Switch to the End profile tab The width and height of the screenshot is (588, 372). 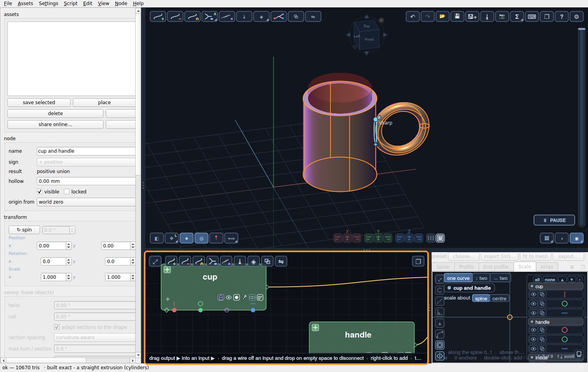pos(496,267)
